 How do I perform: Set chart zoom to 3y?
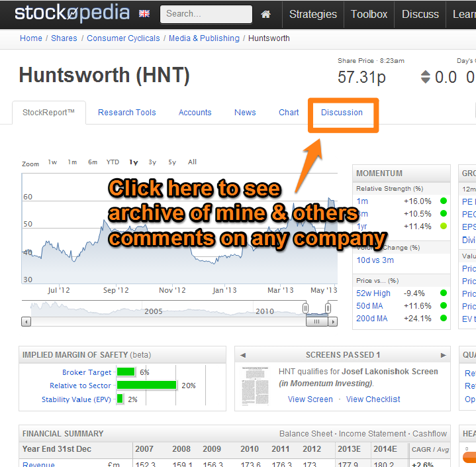pyautogui.click(x=152, y=162)
